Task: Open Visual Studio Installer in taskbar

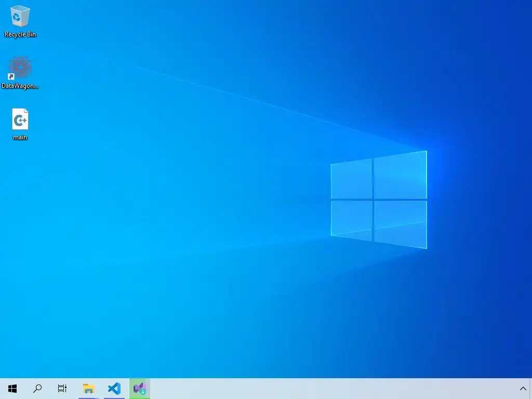Action: coord(139,389)
